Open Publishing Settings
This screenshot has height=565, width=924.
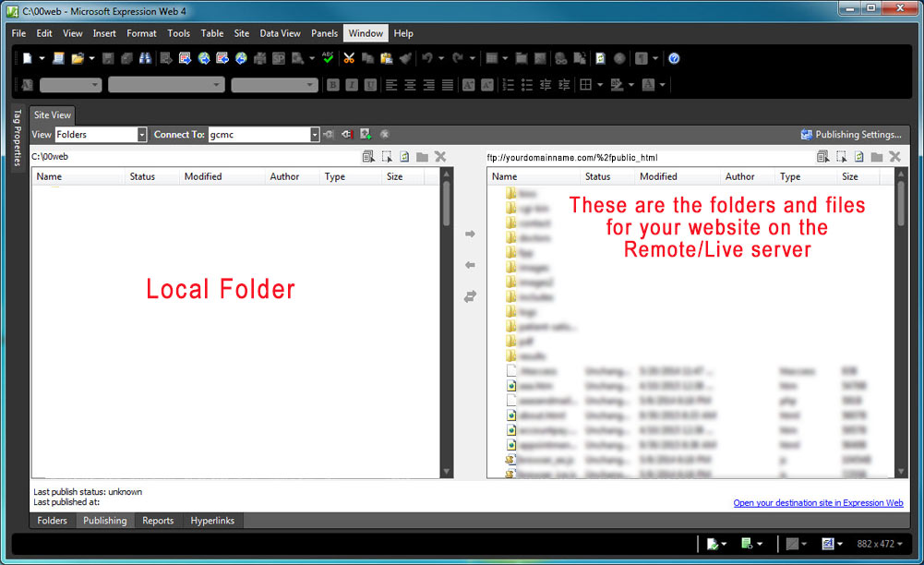(x=851, y=135)
